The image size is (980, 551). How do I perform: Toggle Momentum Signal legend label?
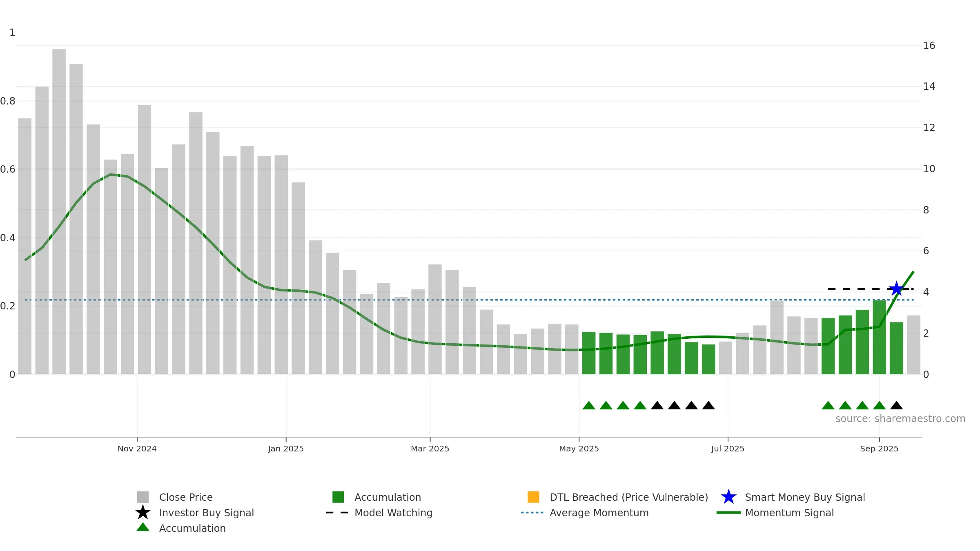pyautogui.click(x=789, y=513)
